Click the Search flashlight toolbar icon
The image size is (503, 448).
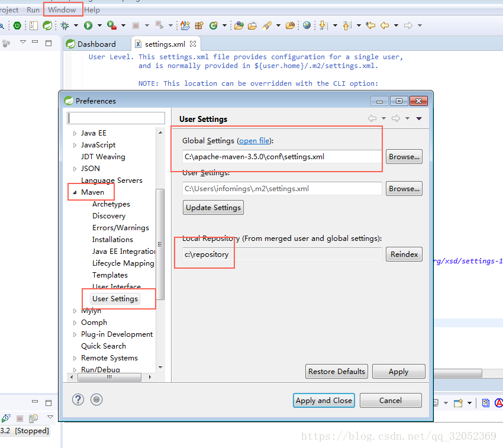tap(267, 25)
